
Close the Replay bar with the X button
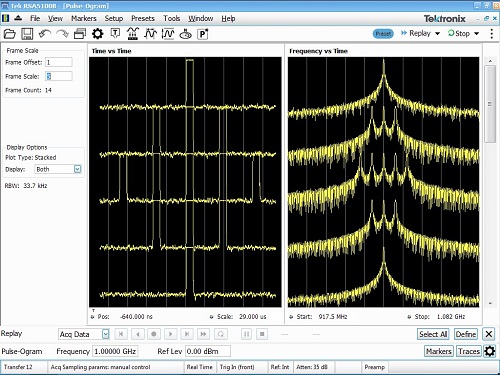click(x=489, y=334)
